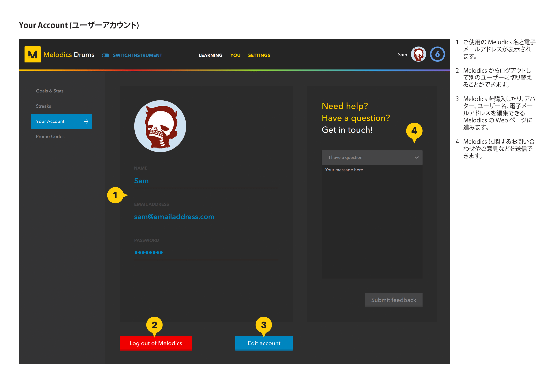Open the LEARNING tab
This screenshot has height=392, width=555.
coord(210,55)
